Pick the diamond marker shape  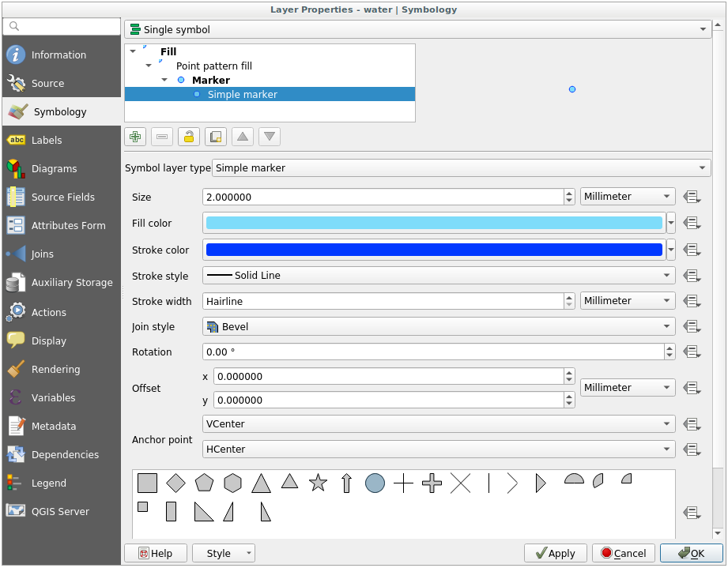tap(175, 483)
